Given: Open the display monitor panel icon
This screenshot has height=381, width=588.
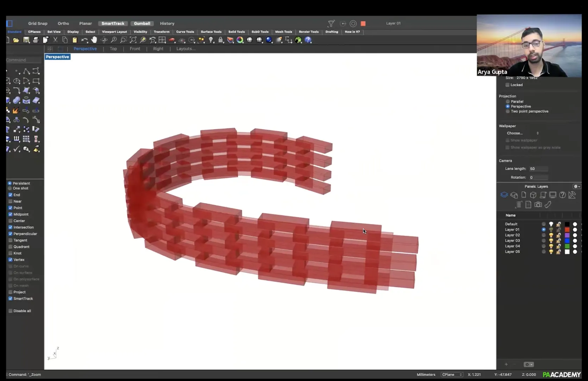Looking at the screenshot, I should 552,195.
